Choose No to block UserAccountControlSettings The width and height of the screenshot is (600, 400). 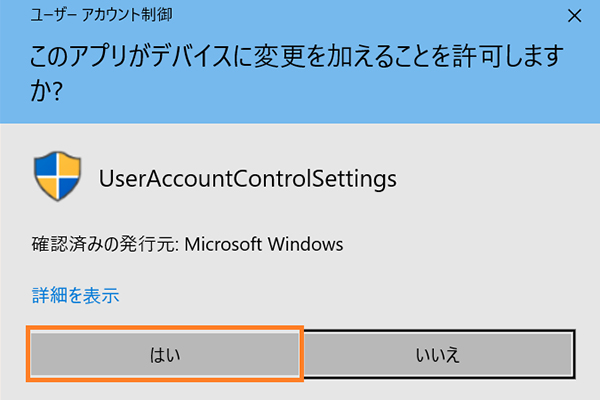pyautogui.click(x=437, y=353)
